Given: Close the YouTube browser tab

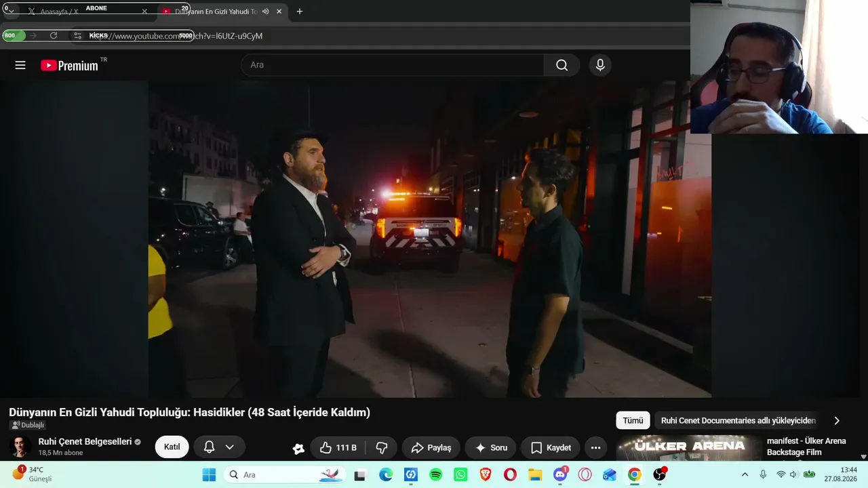Looking at the screenshot, I should coord(279,12).
